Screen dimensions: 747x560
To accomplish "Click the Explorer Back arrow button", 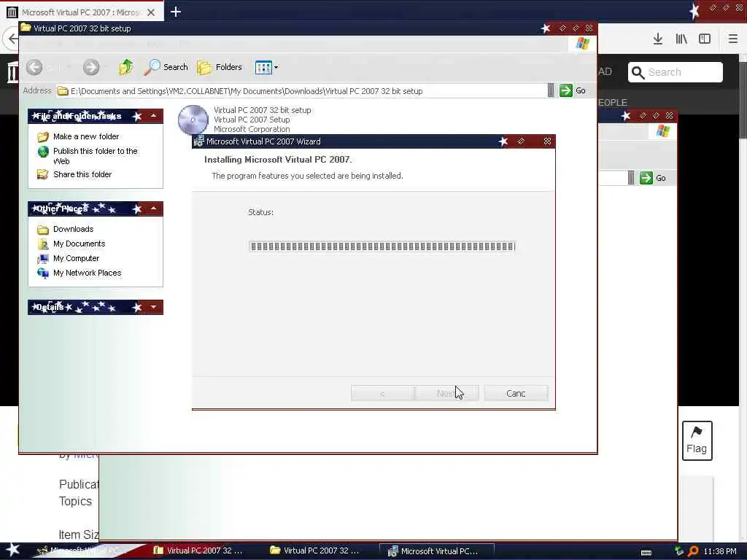I will pyautogui.click(x=34, y=67).
